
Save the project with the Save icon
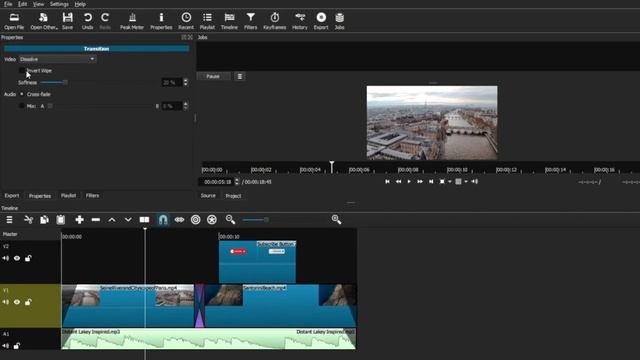[x=67, y=21]
